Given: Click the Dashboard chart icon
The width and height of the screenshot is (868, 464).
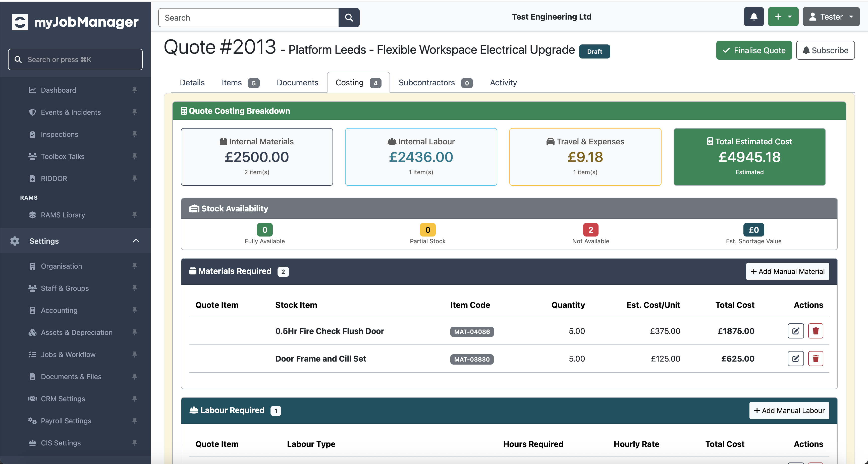Looking at the screenshot, I should pyautogui.click(x=32, y=90).
